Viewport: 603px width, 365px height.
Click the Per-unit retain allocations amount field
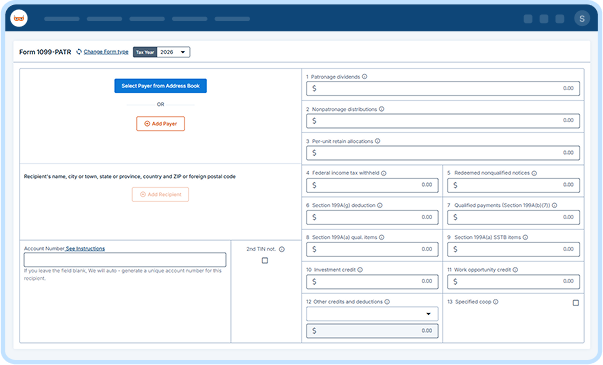pyautogui.click(x=443, y=153)
